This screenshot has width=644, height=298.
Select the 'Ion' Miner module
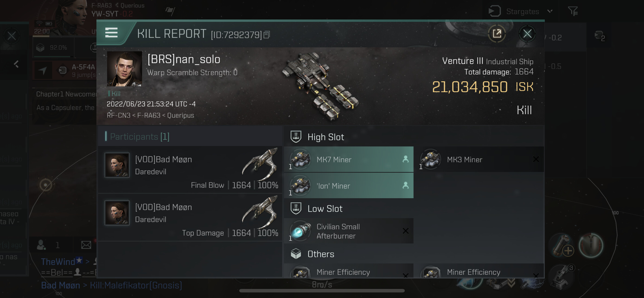(348, 185)
